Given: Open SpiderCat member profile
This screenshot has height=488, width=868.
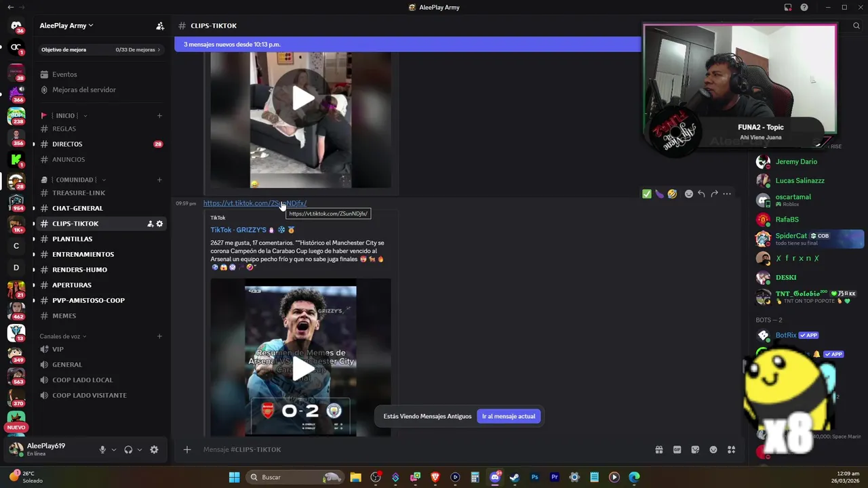Looking at the screenshot, I should click(x=810, y=239).
